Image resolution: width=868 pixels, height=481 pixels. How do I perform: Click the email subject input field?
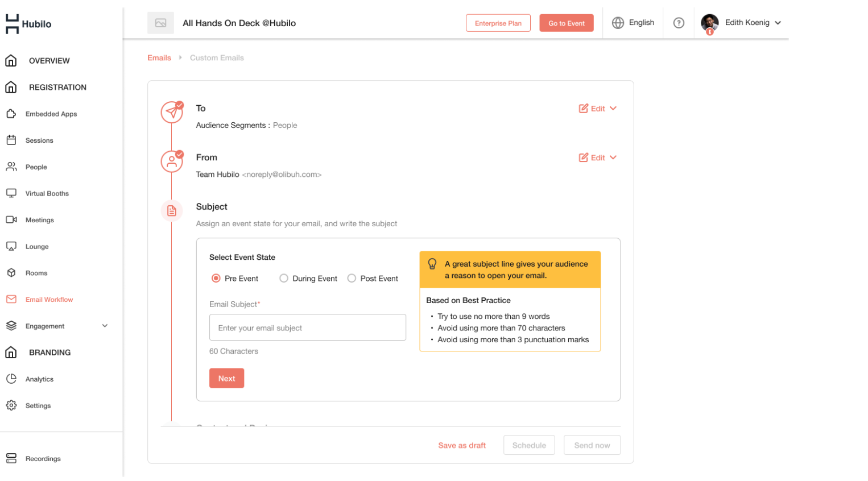click(x=308, y=327)
